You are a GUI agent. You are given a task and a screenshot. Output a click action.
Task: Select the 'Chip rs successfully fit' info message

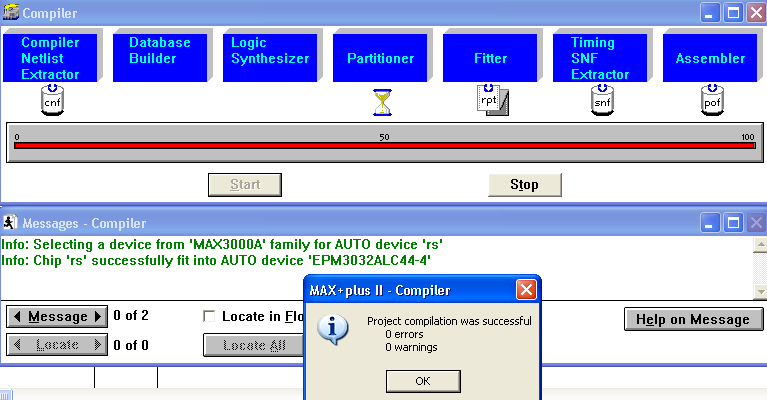pyautogui.click(x=216, y=260)
